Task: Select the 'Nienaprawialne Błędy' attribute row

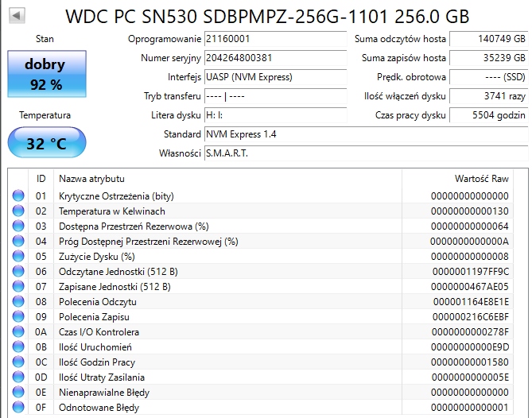Action: [261, 393]
